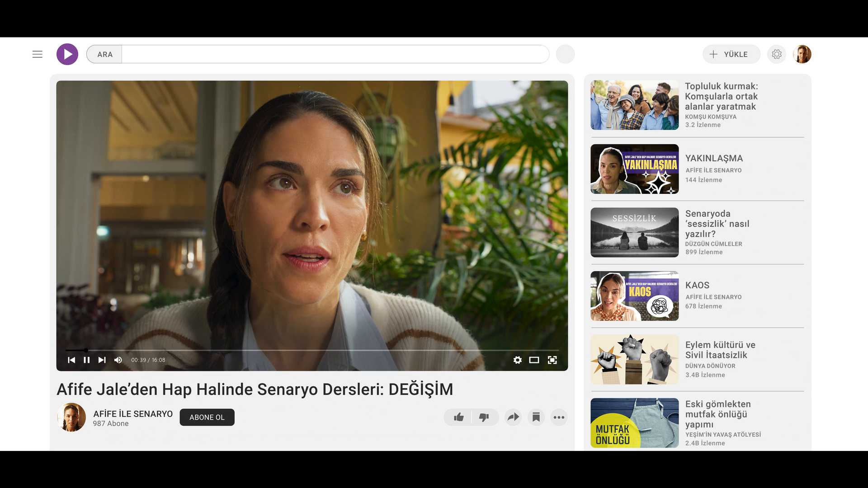Open the user profile avatar menu

[x=802, y=54]
